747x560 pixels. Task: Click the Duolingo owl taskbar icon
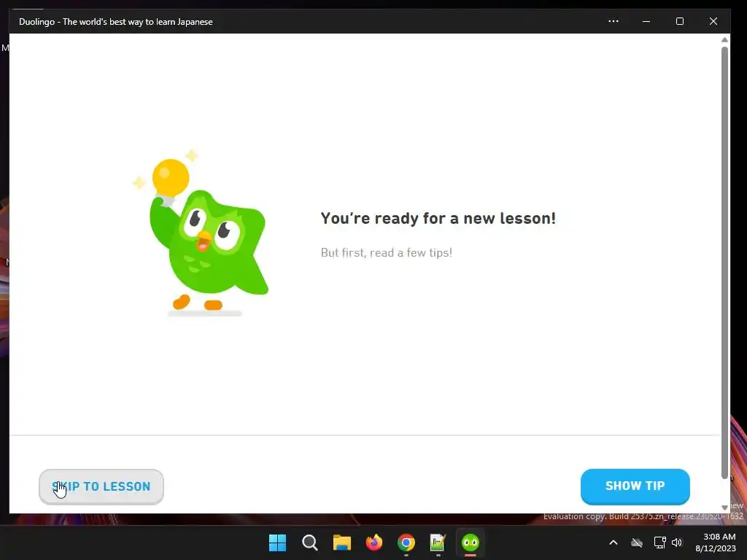[x=471, y=542]
